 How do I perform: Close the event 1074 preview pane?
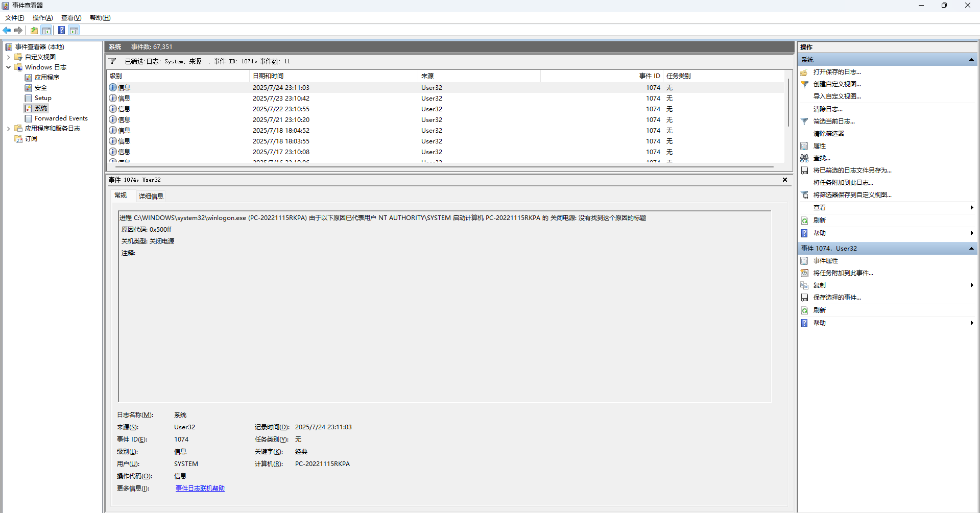[x=785, y=180]
